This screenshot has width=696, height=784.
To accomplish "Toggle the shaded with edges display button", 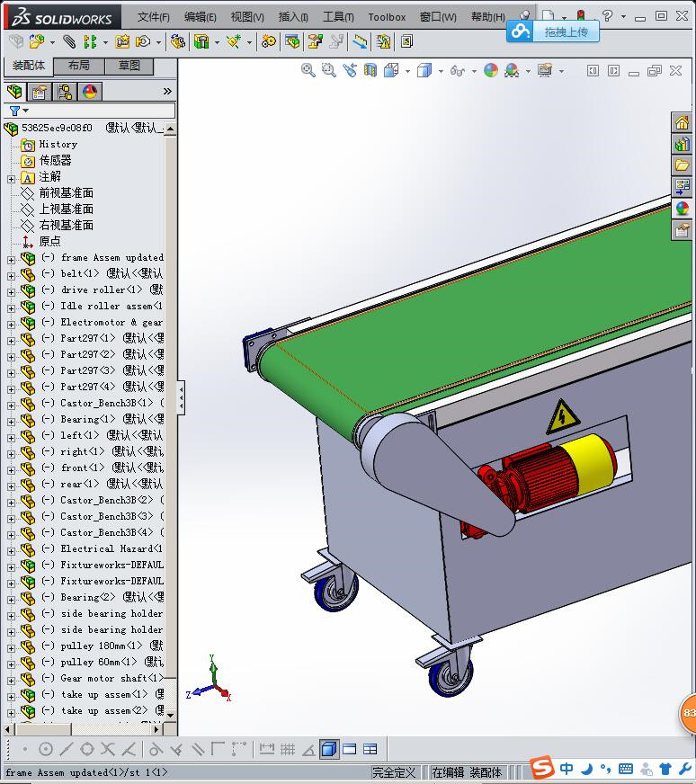I will (329, 749).
